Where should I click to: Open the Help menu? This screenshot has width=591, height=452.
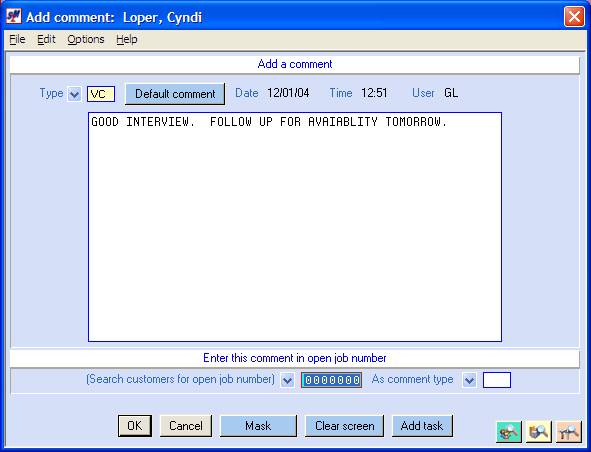(127, 39)
